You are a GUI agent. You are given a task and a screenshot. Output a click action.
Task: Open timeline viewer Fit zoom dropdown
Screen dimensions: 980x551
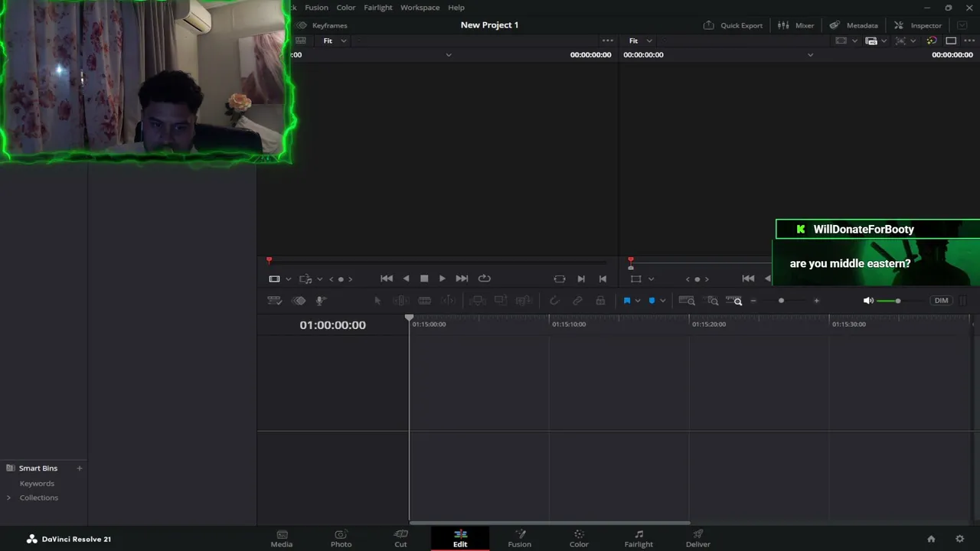point(640,41)
